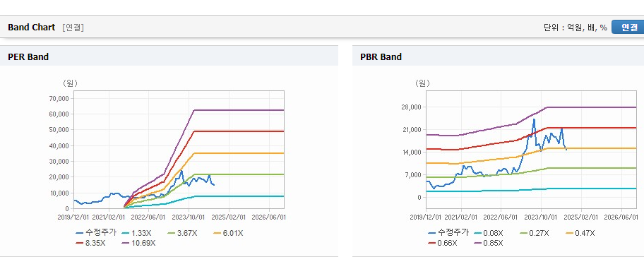Viewport: 644px width, 257px height.
Task: Click the 14,000 y-axis label in PBR chart
Action: click(x=412, y=153)
